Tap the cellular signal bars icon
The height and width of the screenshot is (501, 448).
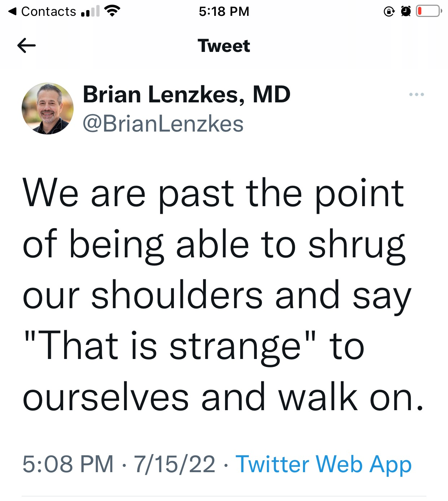[x=90, y=12]
